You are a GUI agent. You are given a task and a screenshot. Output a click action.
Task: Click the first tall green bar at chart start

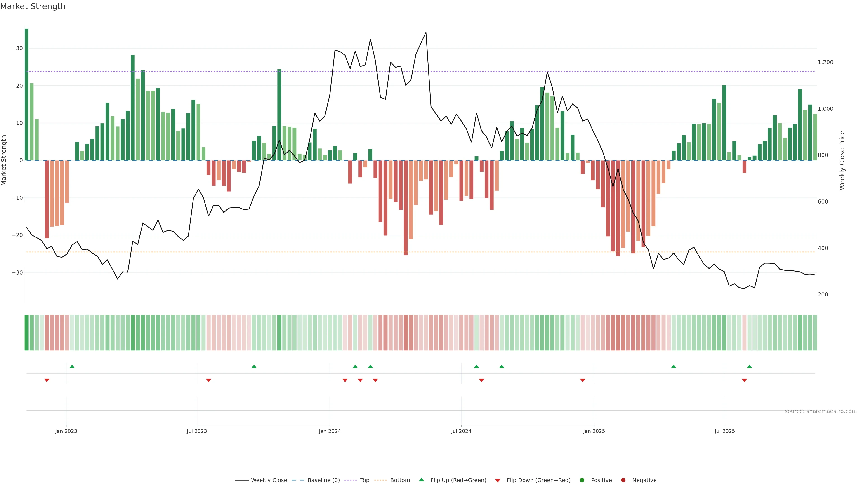pyautogui.click(x=27, y=94)
